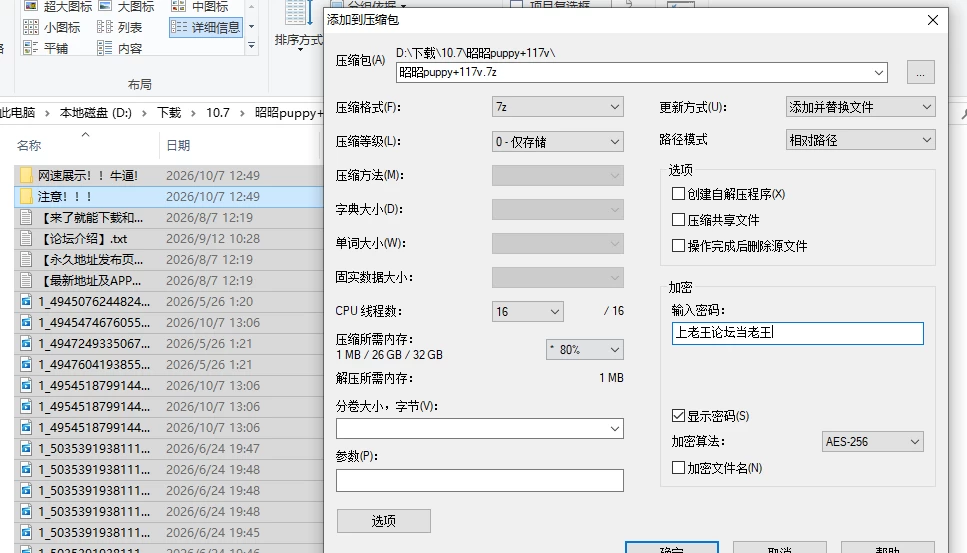Open 压缩格式(F) dropdown showing 7z

point(558,107)
